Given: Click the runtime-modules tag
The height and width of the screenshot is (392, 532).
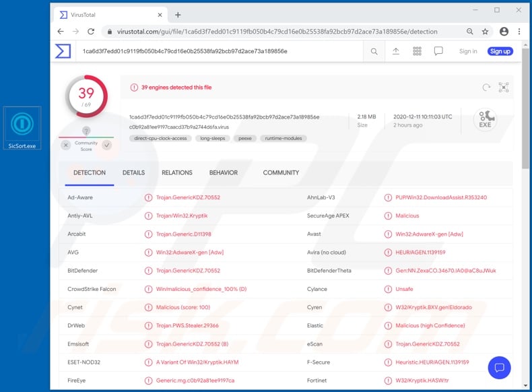Looking at the screenshot, I should [x=284, y=139].
